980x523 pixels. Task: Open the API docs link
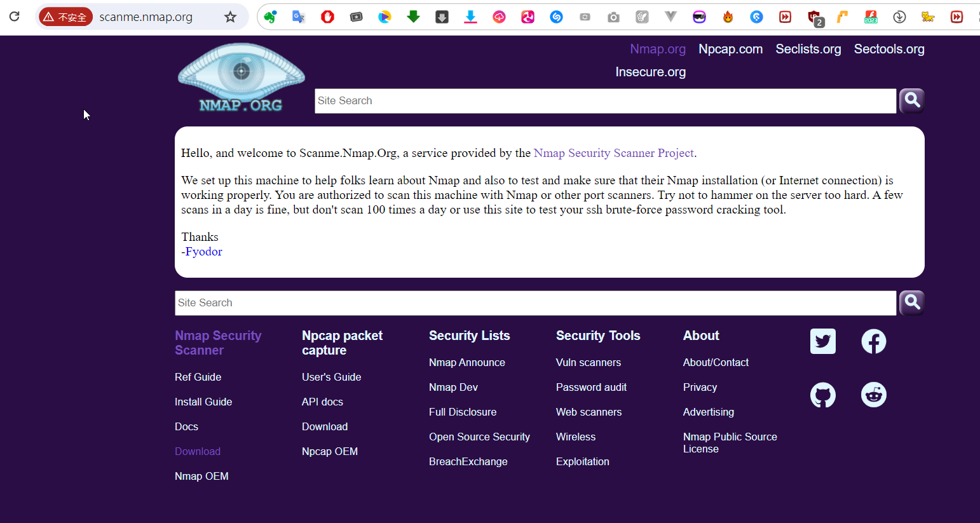[322, 402]
